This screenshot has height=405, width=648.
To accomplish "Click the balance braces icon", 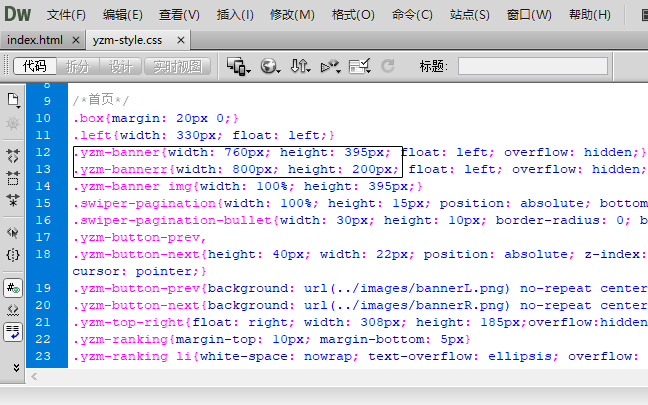I will [14, 256].
